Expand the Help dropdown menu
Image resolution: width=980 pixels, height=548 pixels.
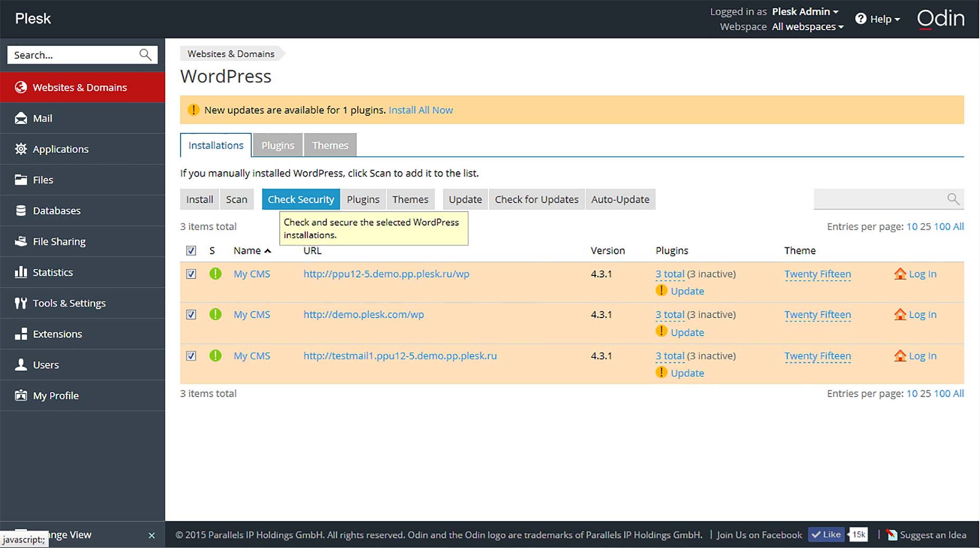(884, 19)
